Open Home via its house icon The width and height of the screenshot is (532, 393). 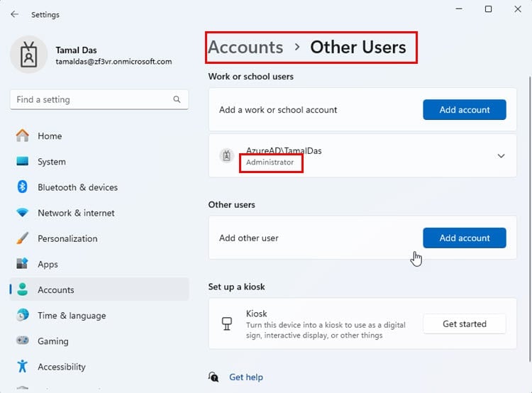click(23, 135)
